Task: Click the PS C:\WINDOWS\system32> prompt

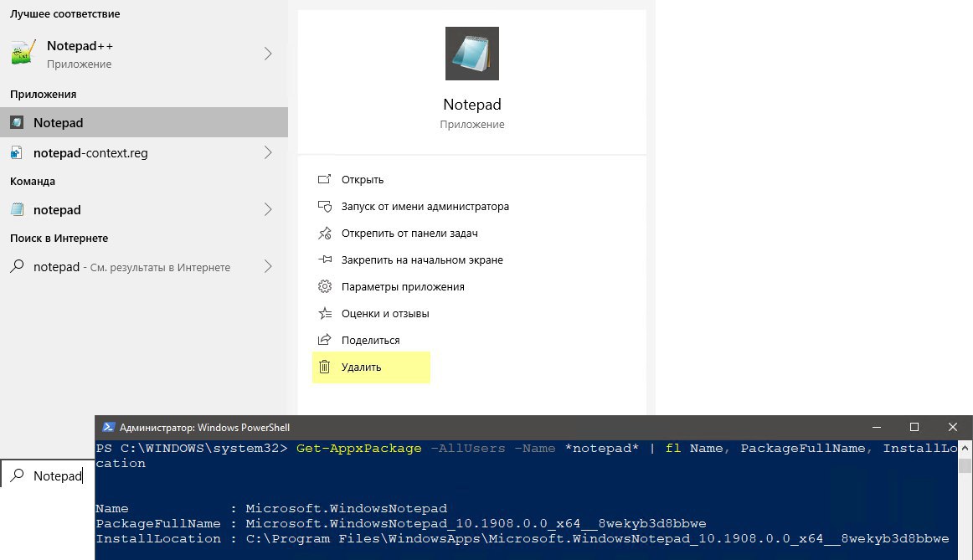Action: (192, 449)
